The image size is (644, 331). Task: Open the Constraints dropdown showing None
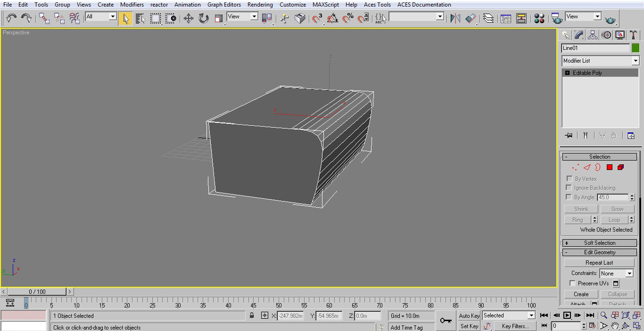(617, 274)
